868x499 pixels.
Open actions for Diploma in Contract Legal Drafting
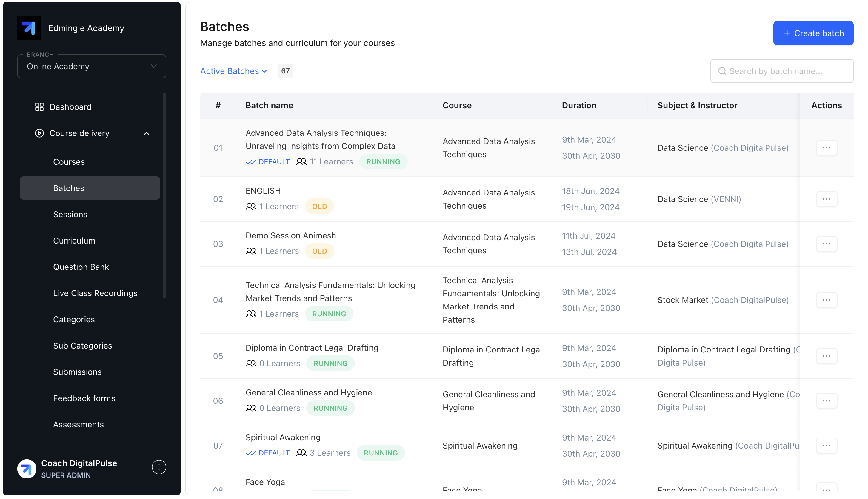coord(826,356)
